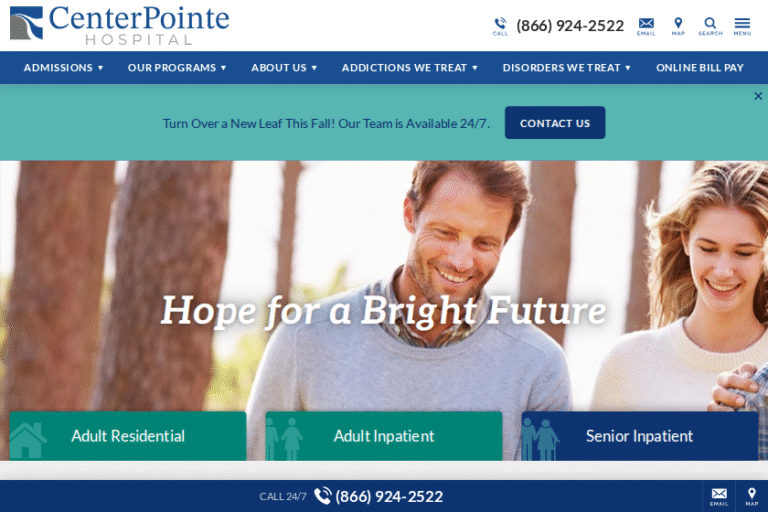Expand the Our Programs dropdown
This screenshot has width=768, height=512.
tap(177, 68)
